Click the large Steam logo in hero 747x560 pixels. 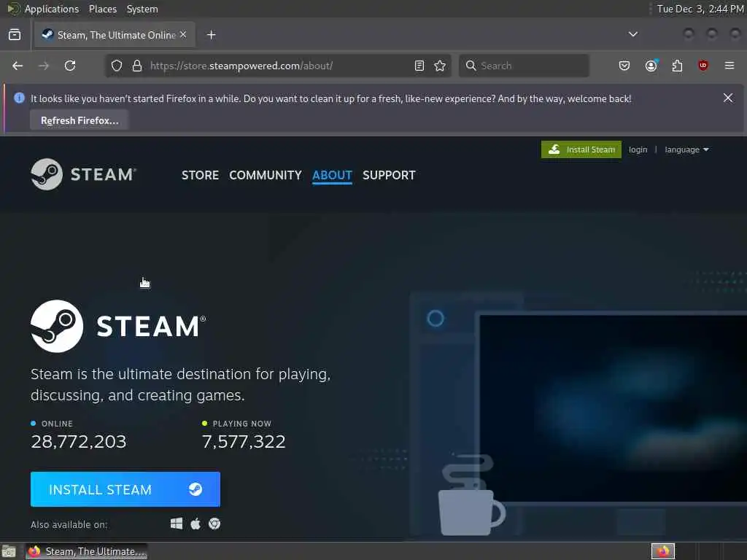click(x=118, y=326)
